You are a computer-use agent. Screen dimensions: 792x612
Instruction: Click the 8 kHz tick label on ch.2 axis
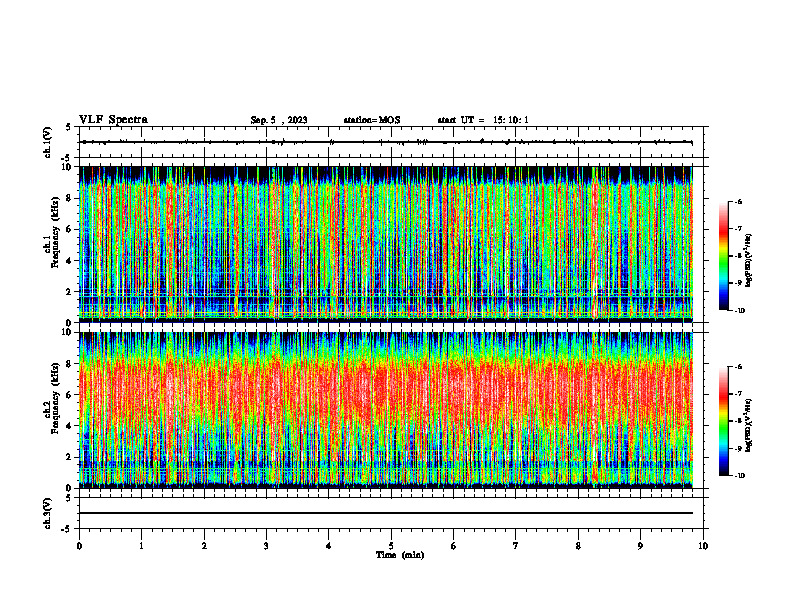coord(70,364)
